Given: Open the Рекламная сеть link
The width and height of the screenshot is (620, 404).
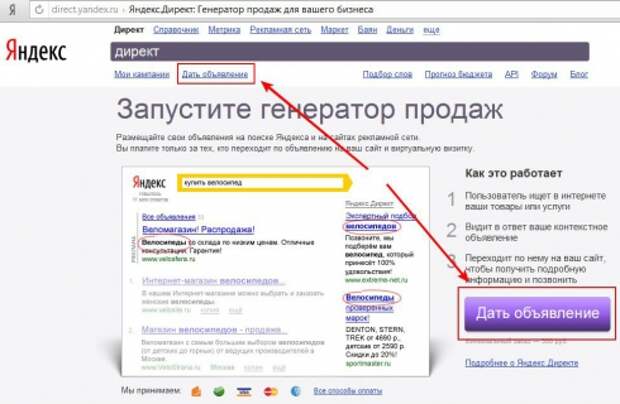Looking at the screenshot, I should click(x=280, y=30).
